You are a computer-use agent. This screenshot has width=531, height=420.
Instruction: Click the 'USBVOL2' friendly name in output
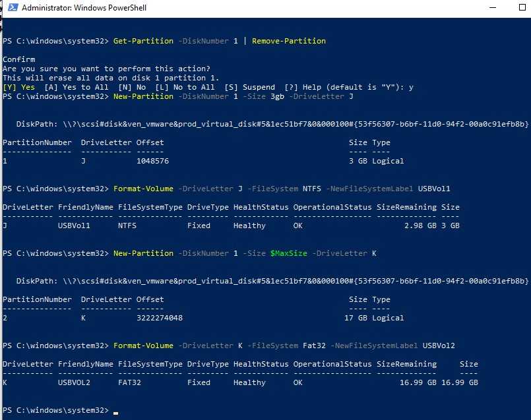coord(74,382)
